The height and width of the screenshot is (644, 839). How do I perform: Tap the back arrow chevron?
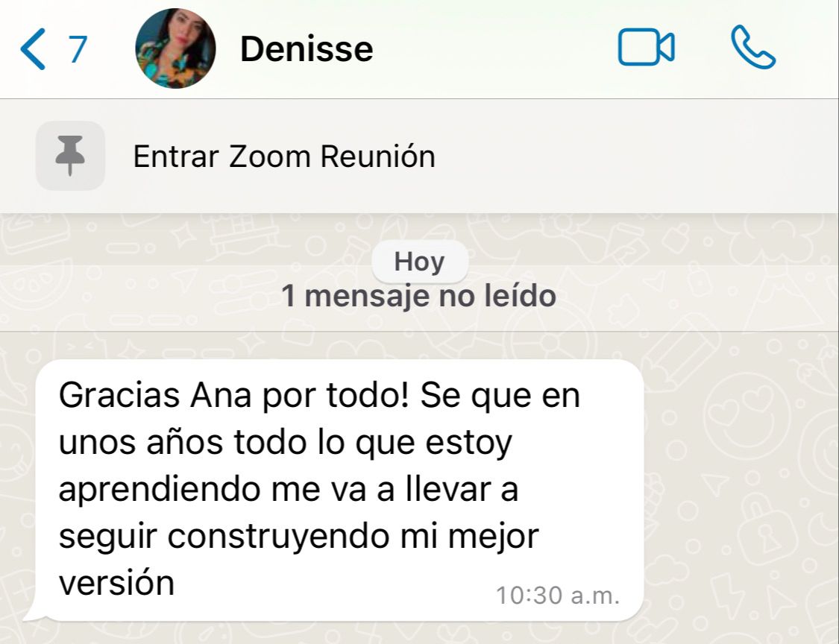(33, 49)
